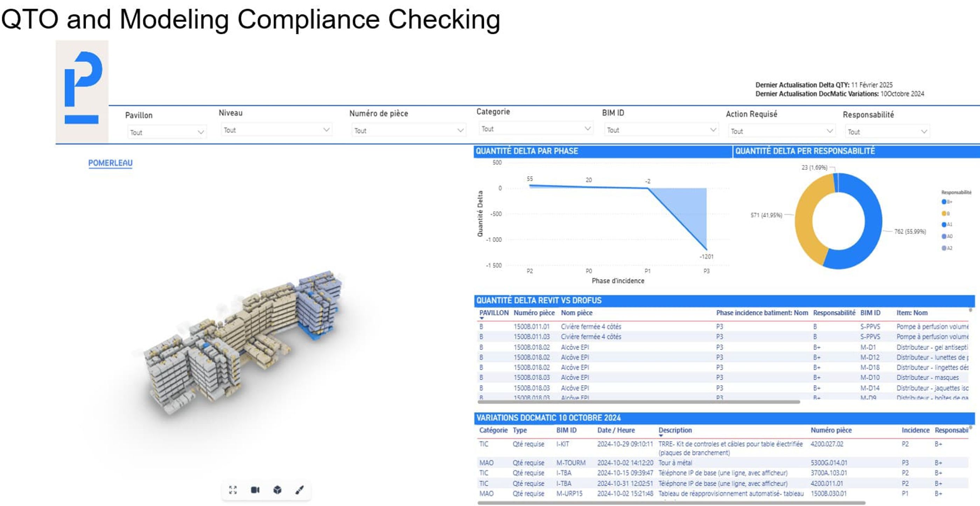Open the POMERLEAU link
Viewport: 980px width, 506px height.
click(x=110, y=163)
